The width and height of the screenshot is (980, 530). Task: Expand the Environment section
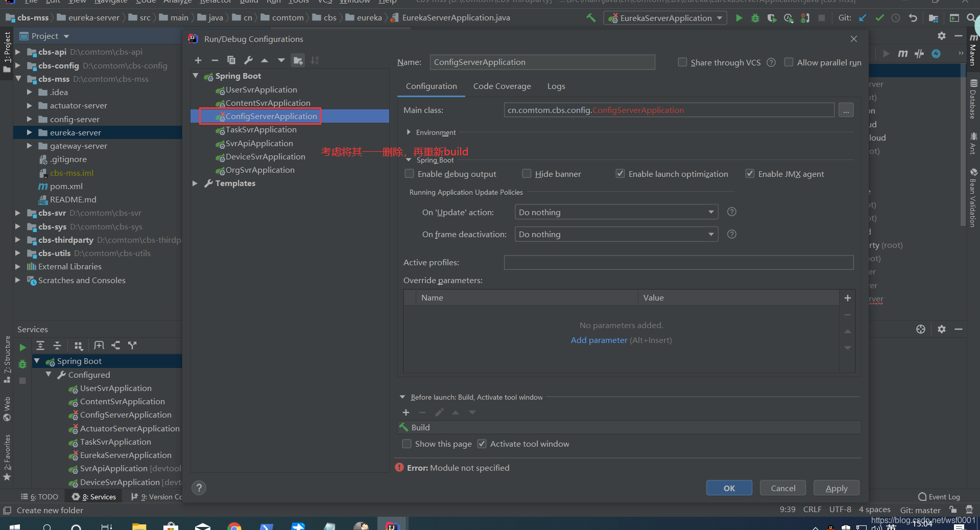tap(409, 132)
